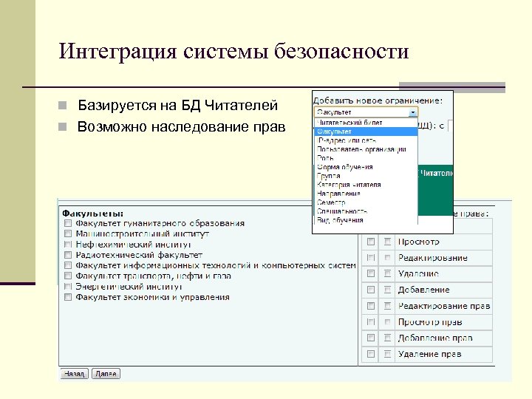Click the Далее button

(x=106, y=374)
